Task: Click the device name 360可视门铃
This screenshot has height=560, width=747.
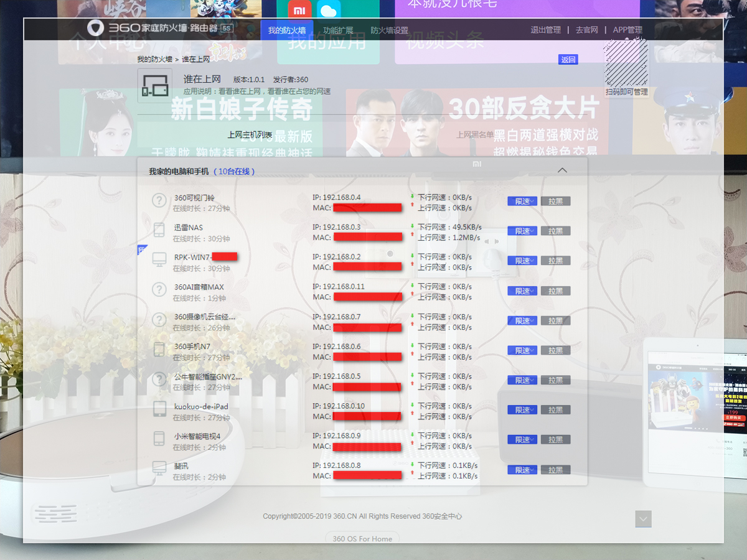Action: [x=194, y=198]
